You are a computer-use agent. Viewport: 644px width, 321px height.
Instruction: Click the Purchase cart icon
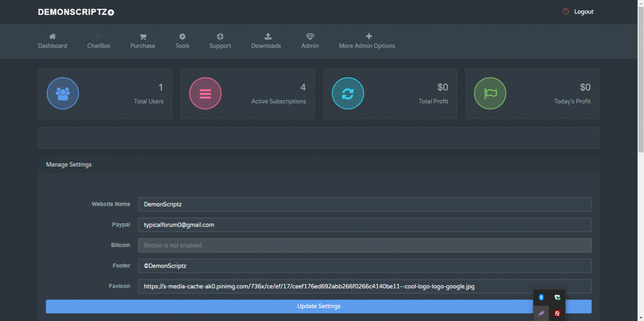pyautogui.click(x=143, y=37)
